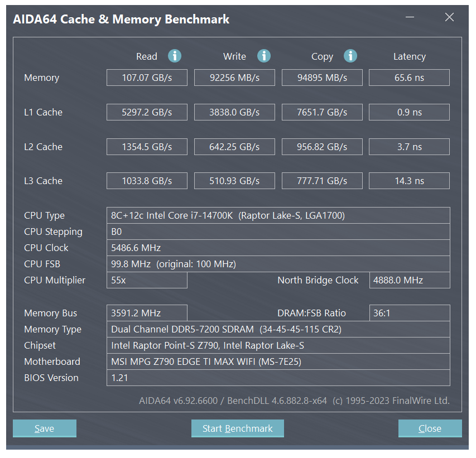Image resolution: width=476 pixels, height=458 pixels.
Task: Click the window title AIDA64 Cache & Memory Benchmark
Action: 121,20
